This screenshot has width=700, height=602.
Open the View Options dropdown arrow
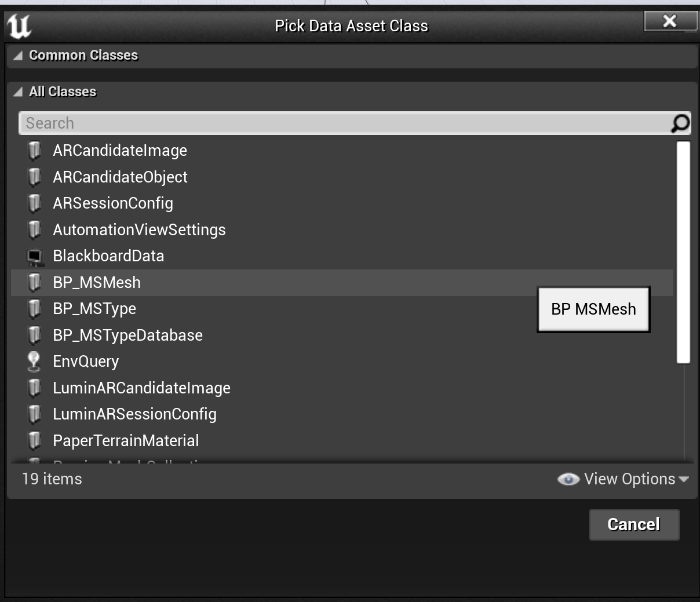point(684,479)
